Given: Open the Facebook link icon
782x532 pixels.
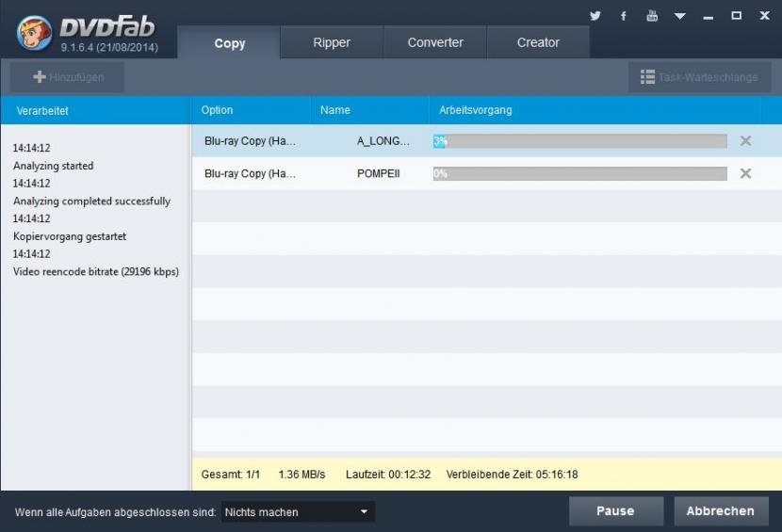Looking at the screenshot, I should pos(624,16).
